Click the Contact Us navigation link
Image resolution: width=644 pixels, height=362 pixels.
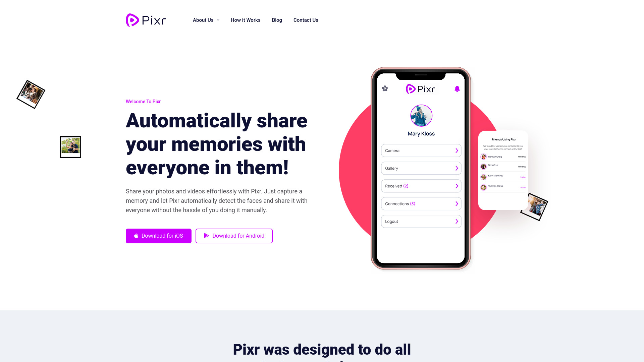[306, 20]
